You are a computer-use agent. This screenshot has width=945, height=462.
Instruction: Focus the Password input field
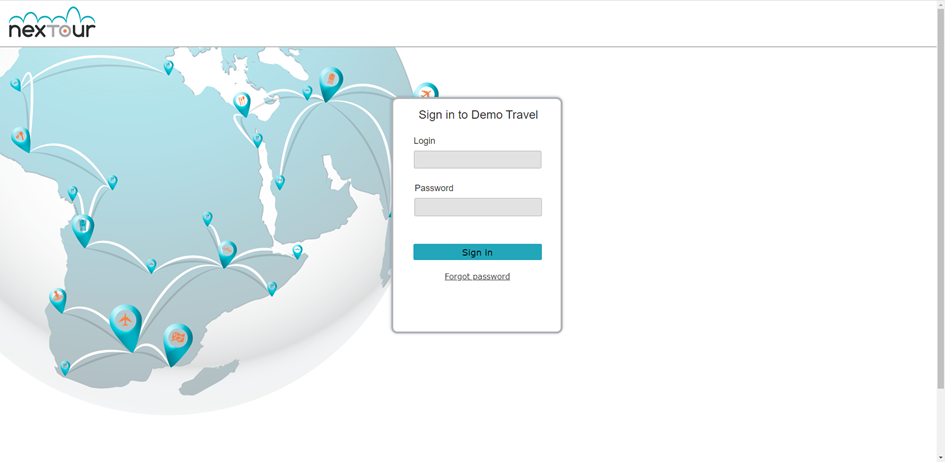coord(478,207)
